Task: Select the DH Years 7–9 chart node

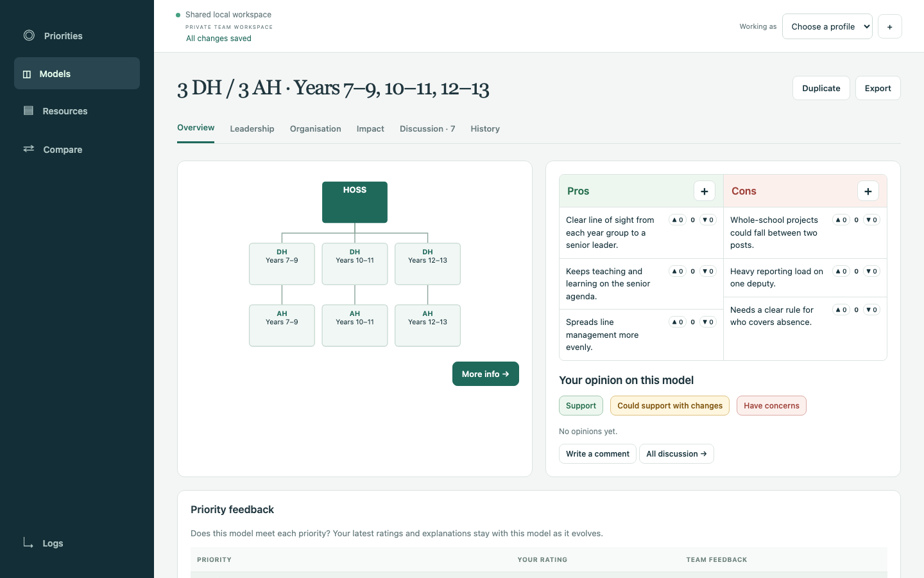Action: pyautogui.click(x=282, y=264)
